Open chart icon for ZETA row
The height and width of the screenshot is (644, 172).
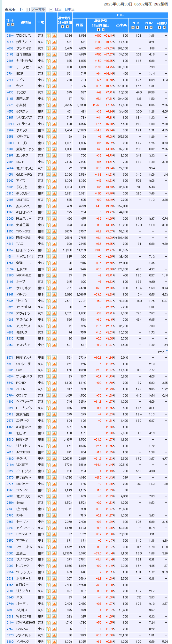pyautogui.click(x=54, y=389)
